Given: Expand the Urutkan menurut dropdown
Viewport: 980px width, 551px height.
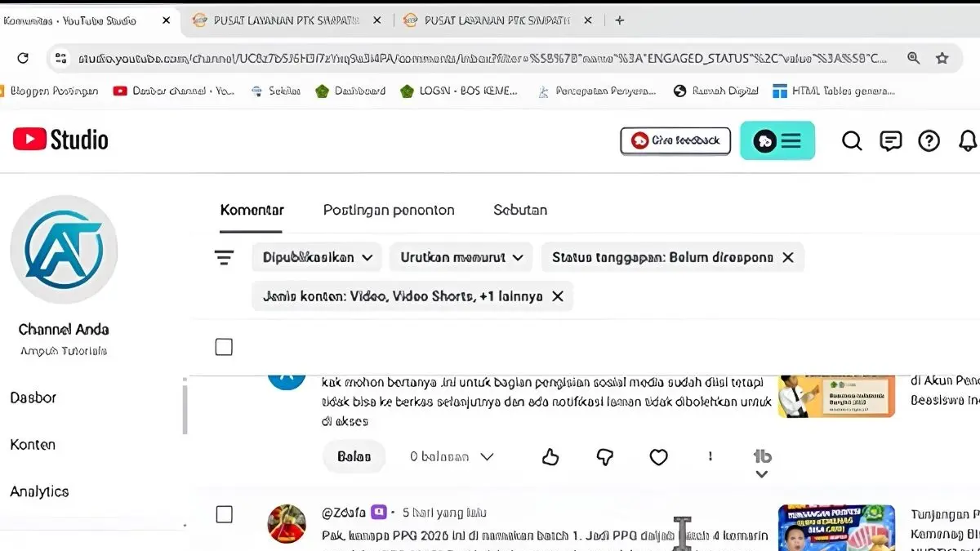Looking at the screenshot, I should click(461, 257).
